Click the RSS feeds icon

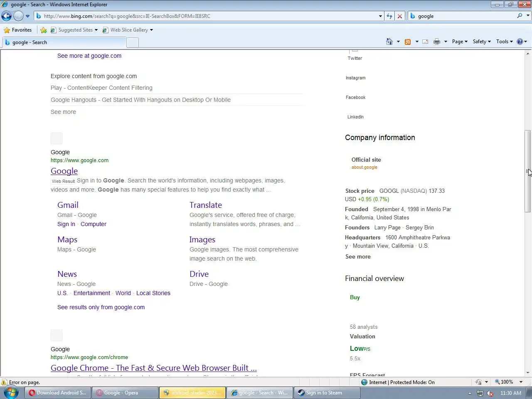coord(408,42)
